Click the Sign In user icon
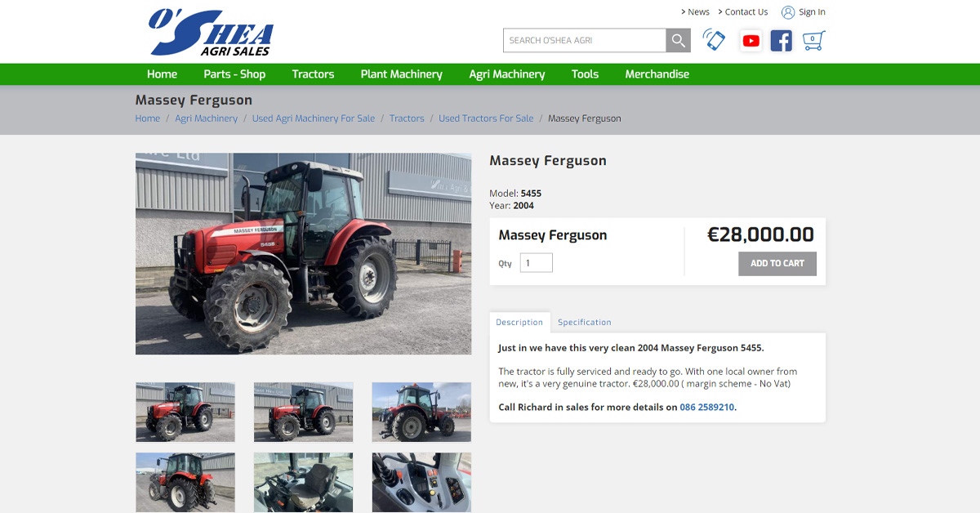Screen dimensions: 980x513 point(788,12)
